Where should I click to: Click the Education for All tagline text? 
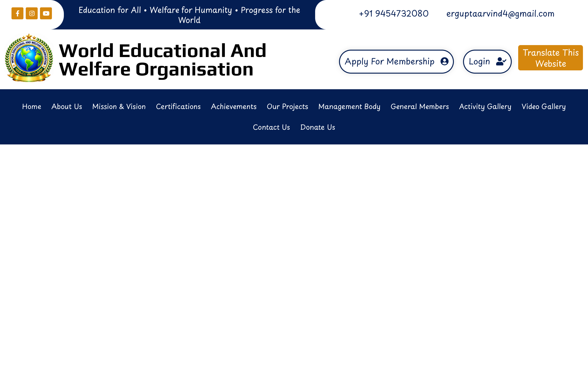click(189, 15)
